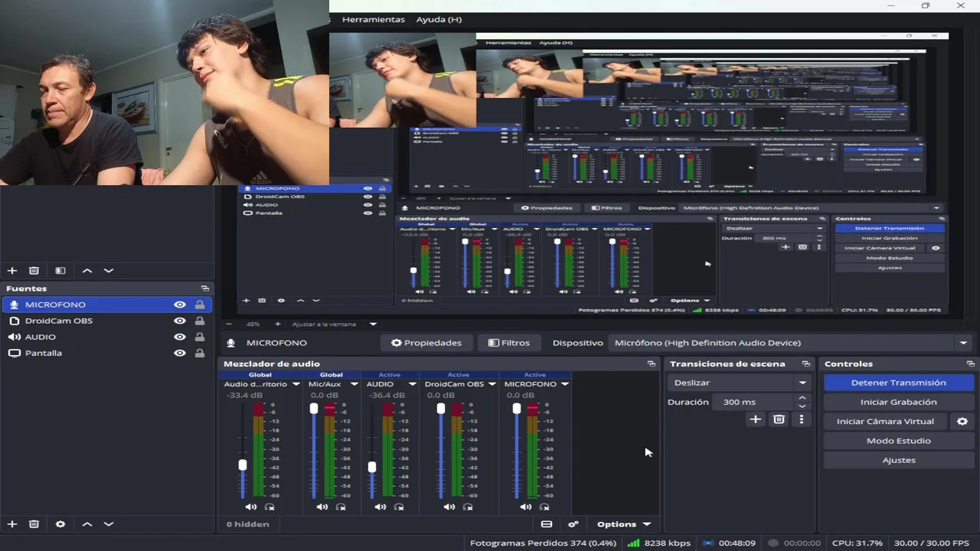Open Ajustes settings button

coord(899,460)
